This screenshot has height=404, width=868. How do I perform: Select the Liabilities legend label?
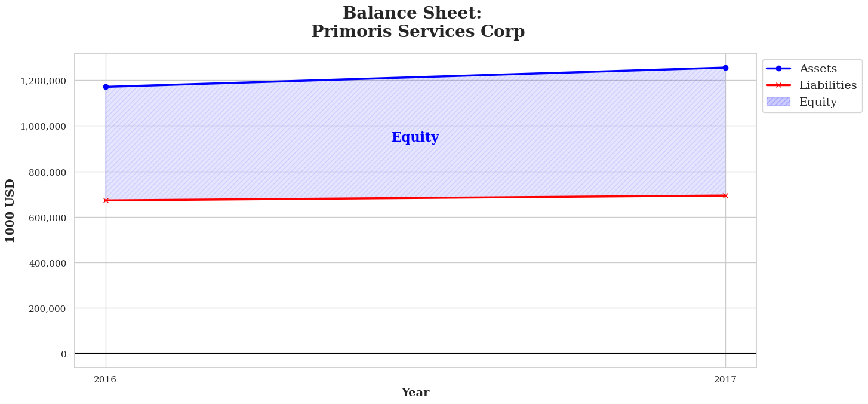827,85
